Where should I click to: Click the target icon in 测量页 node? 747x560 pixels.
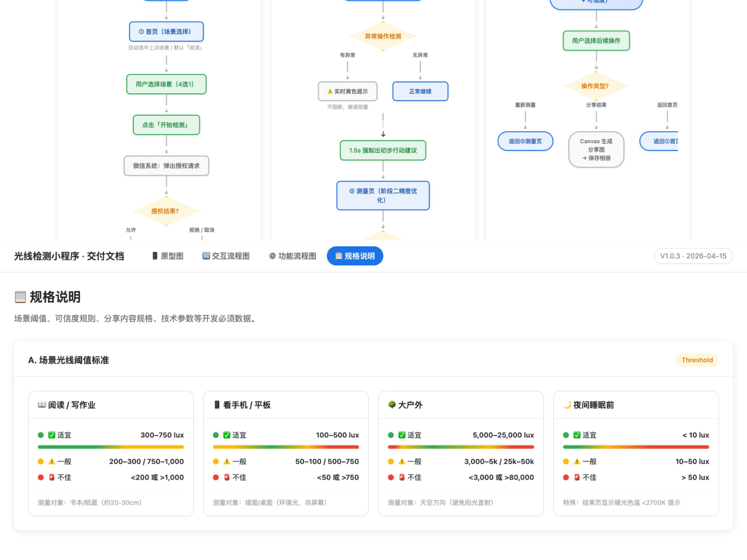(352, 191)
